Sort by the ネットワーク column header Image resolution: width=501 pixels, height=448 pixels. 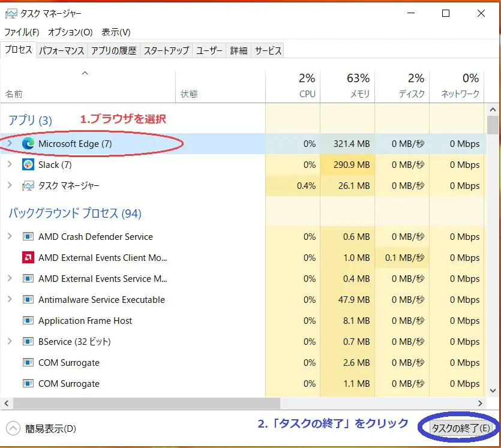457,86
